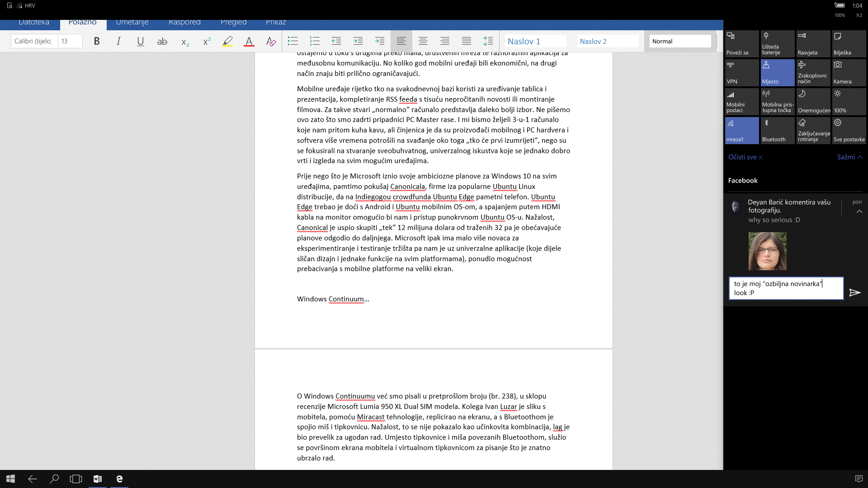This screenshot has height=488, width=868.
Task: Open the Umetanje ribbon tab
Action: pyautogui.click(x=132, y=23)
